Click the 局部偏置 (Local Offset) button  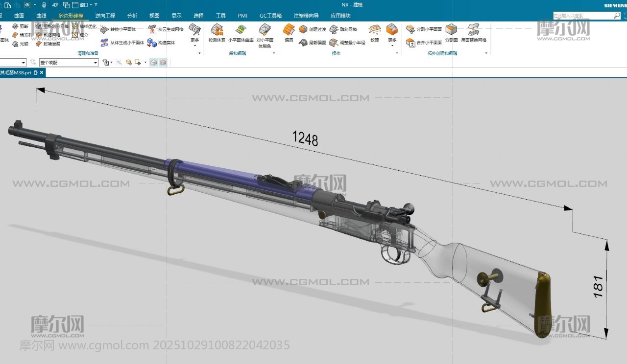(x=313, y=43)
